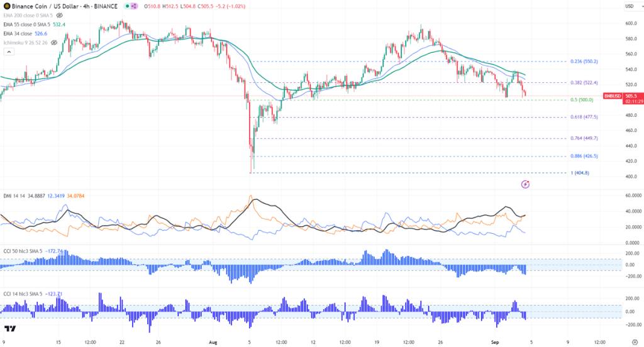Click the Aug label on time axis
Viewport: 644px width, 347px height.
pyautogui.click(x=213, y=342)
